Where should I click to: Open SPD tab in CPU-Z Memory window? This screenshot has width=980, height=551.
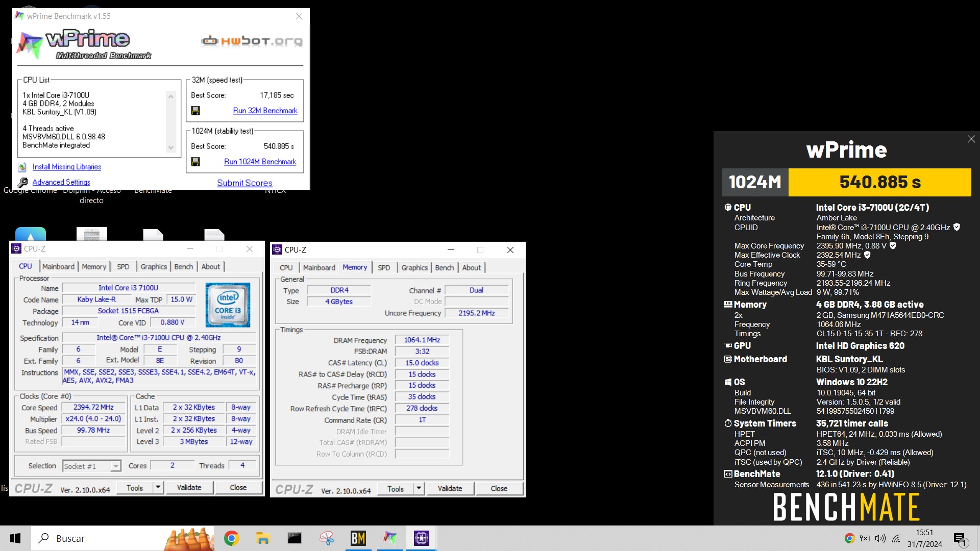[x=384, y=267]
